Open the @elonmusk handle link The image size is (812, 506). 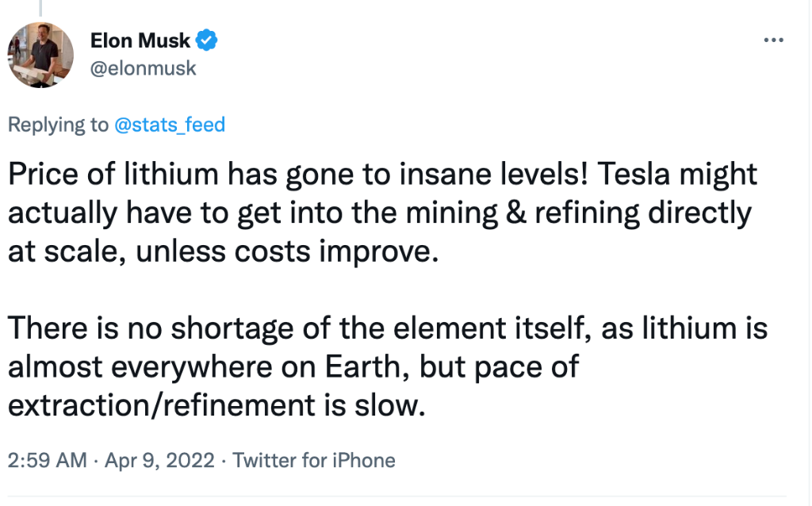click(143, 68)
